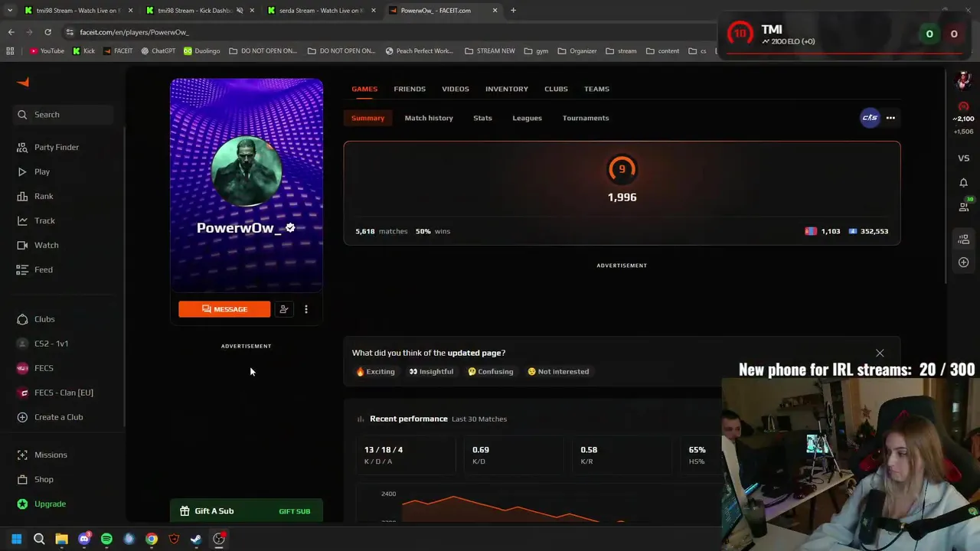Choose the Confusing feedback option
Viewport: 980px width, 551px height.
pyautogui.click(x=490, y=372)
